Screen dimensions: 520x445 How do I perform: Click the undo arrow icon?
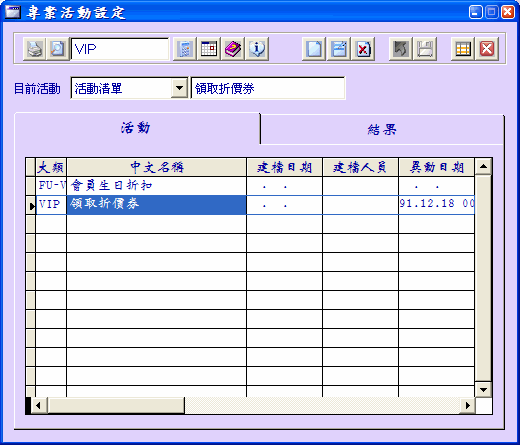(x=400, y=49)
